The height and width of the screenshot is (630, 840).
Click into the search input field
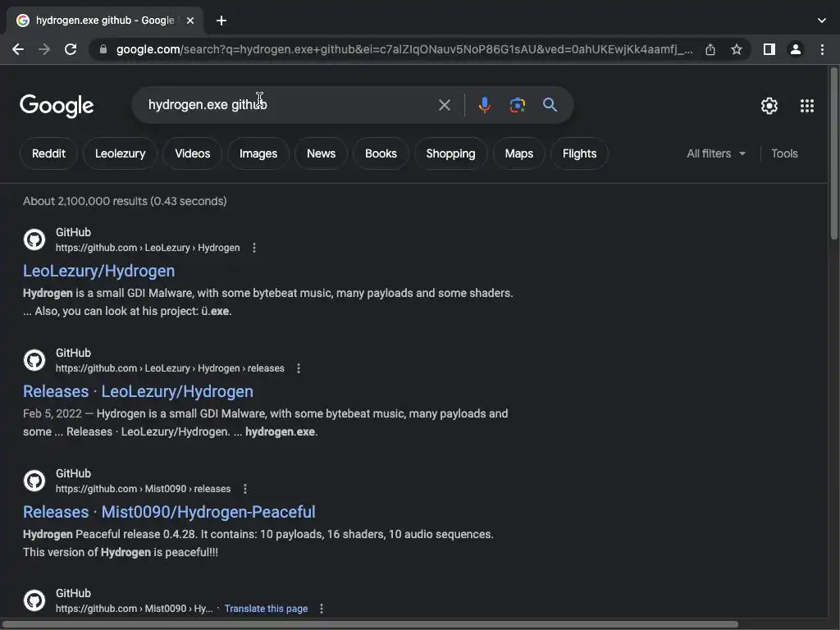tap(290, 104)
